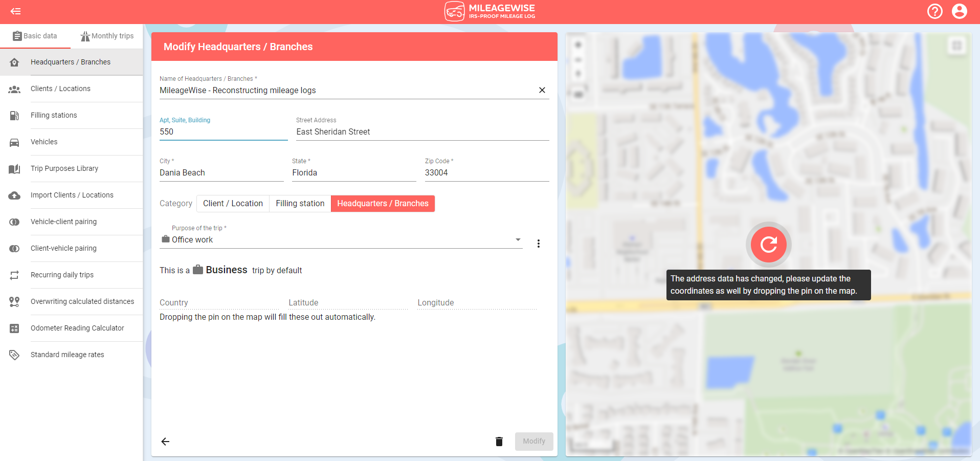Select the Headquarters / Branches category button

383,204
